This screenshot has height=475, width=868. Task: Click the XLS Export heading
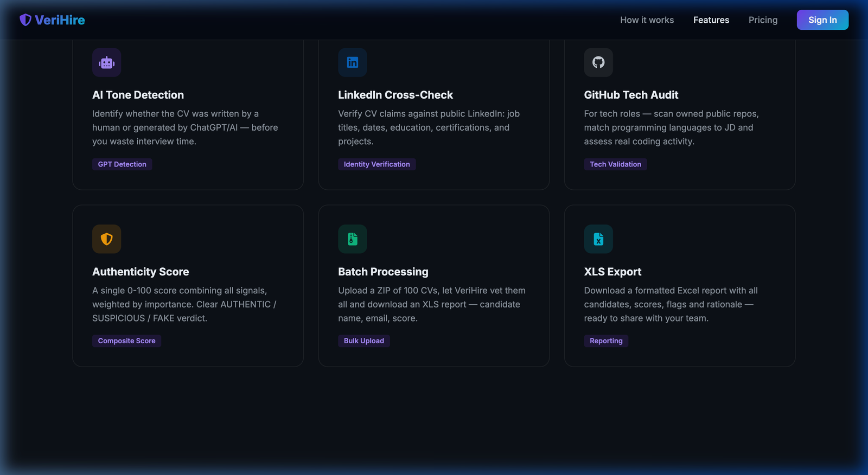tap(612, 272)
